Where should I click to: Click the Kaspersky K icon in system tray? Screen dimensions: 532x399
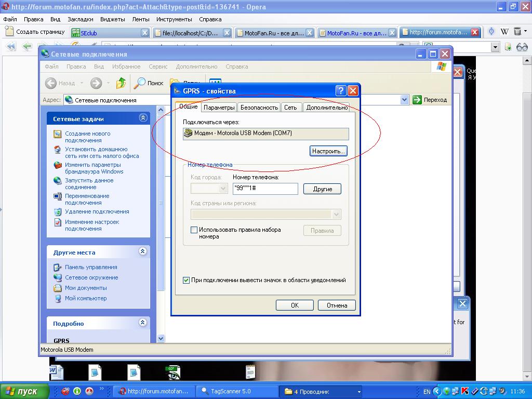[465, 391]
